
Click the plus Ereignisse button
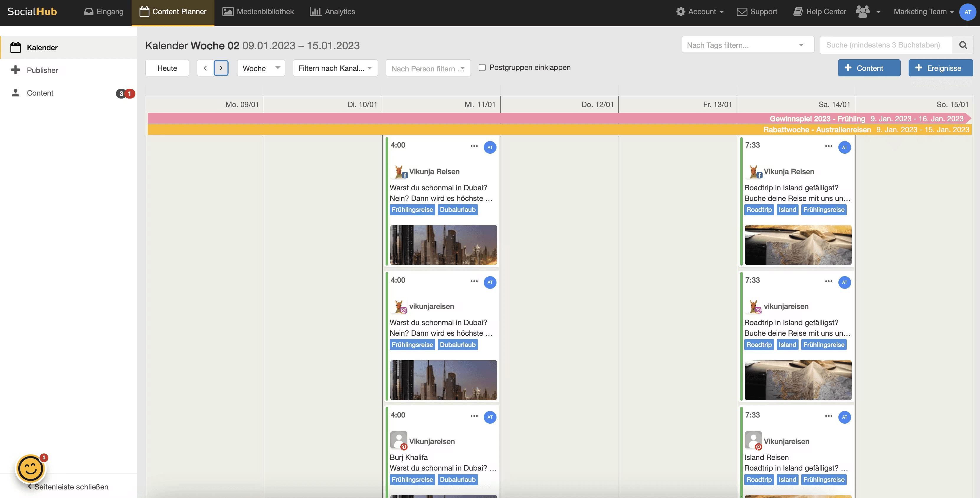tap(940, 68)
